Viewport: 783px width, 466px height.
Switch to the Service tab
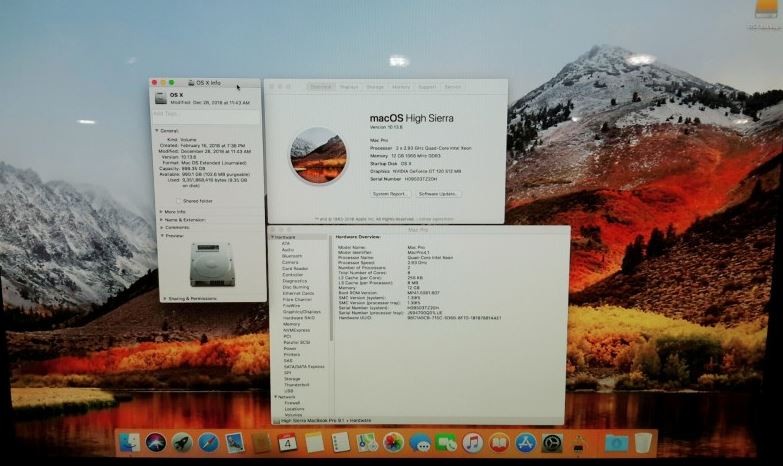(453, 86)
